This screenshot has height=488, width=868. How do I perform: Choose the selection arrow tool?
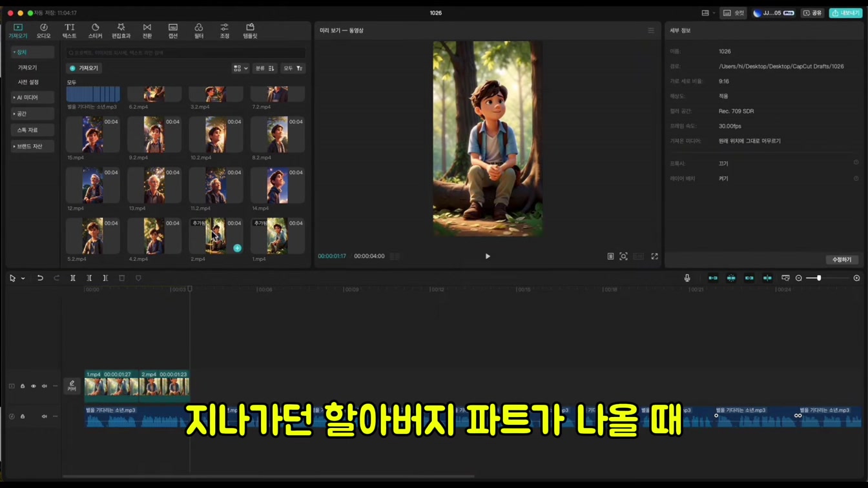[12, 278]
